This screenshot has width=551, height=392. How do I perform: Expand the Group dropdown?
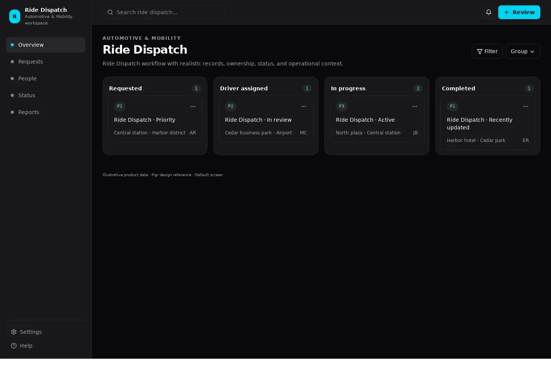pos(523,51)
